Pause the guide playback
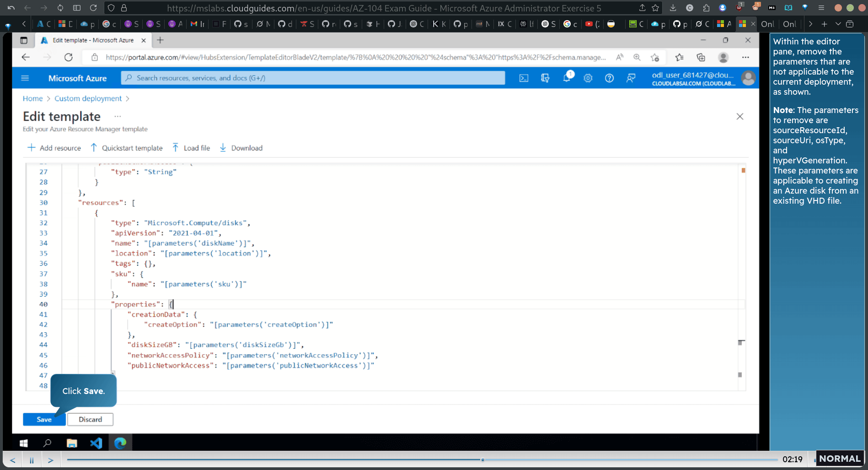The width and height of the screenshot is (868, 470). [32, 460]
